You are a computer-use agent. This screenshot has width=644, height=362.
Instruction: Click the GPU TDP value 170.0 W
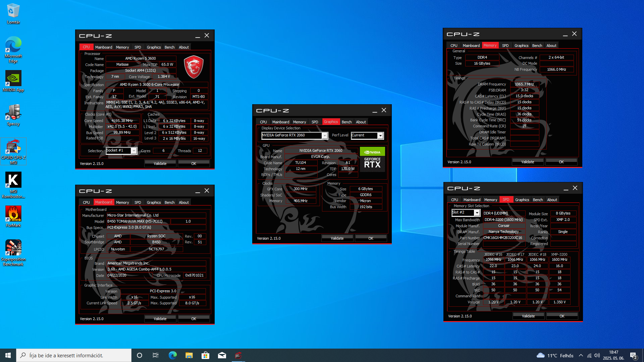pos(348,169)
